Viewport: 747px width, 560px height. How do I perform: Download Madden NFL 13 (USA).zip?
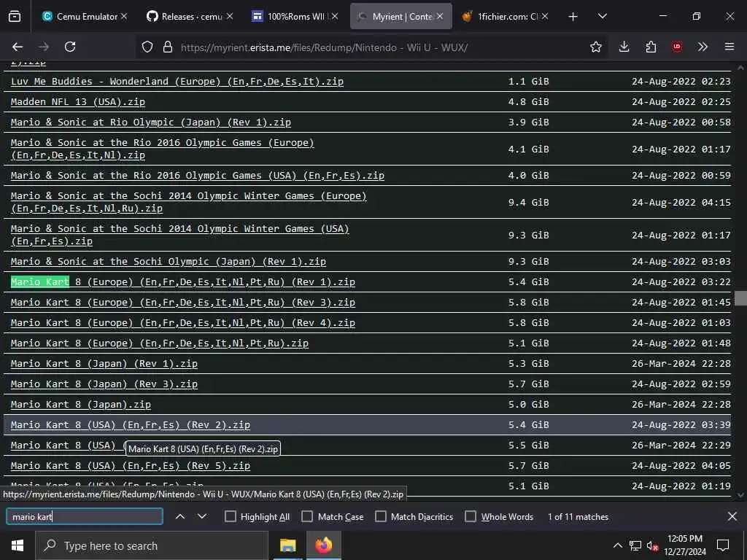(77, 102)
